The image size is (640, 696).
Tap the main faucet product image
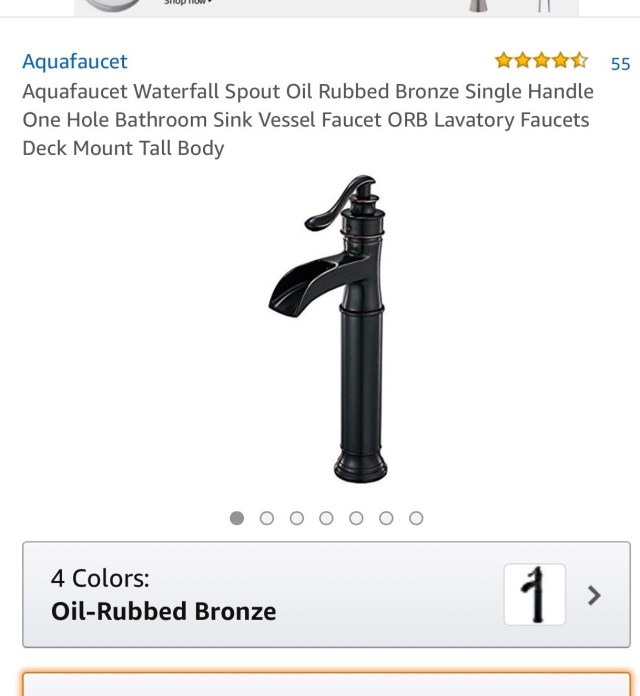pyautogui.click(x=328, y=328)
